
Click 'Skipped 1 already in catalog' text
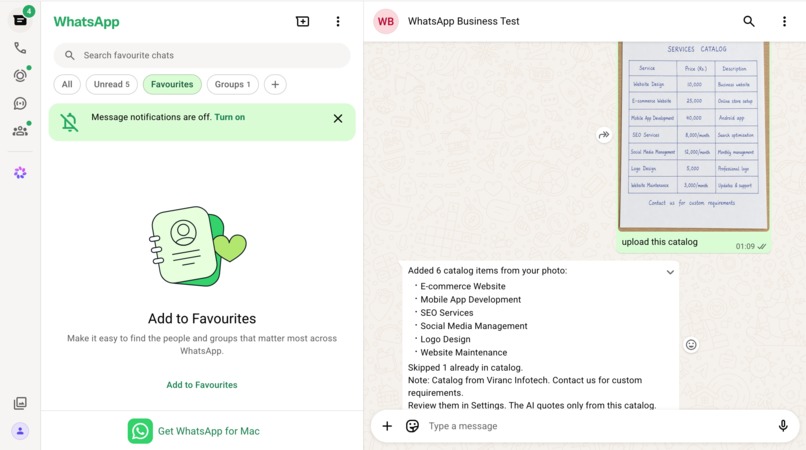click(465, 368)
